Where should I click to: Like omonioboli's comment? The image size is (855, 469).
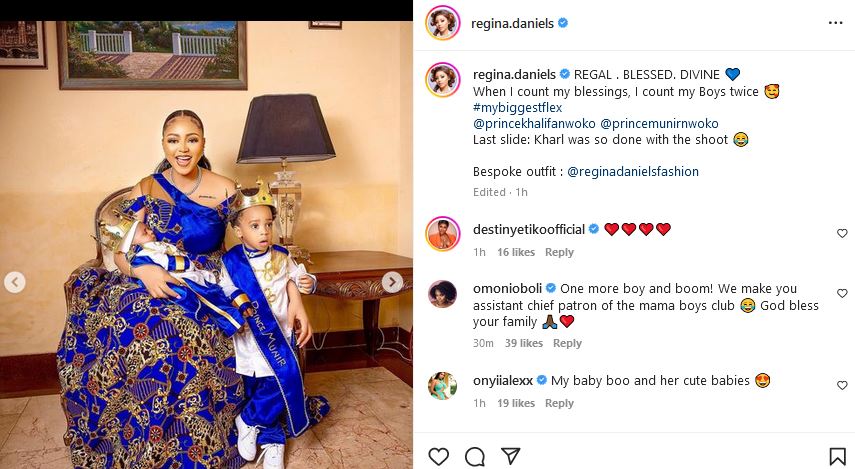[x=841, y=292]
